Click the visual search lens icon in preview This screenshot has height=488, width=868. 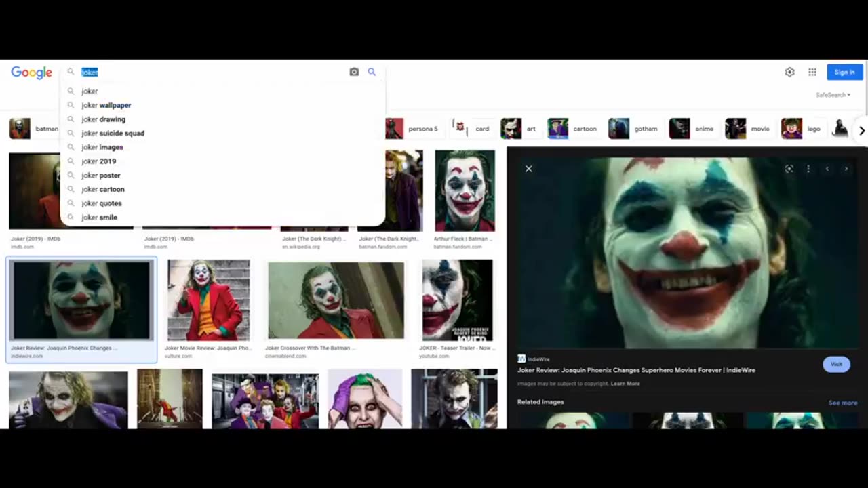point(789,169)
